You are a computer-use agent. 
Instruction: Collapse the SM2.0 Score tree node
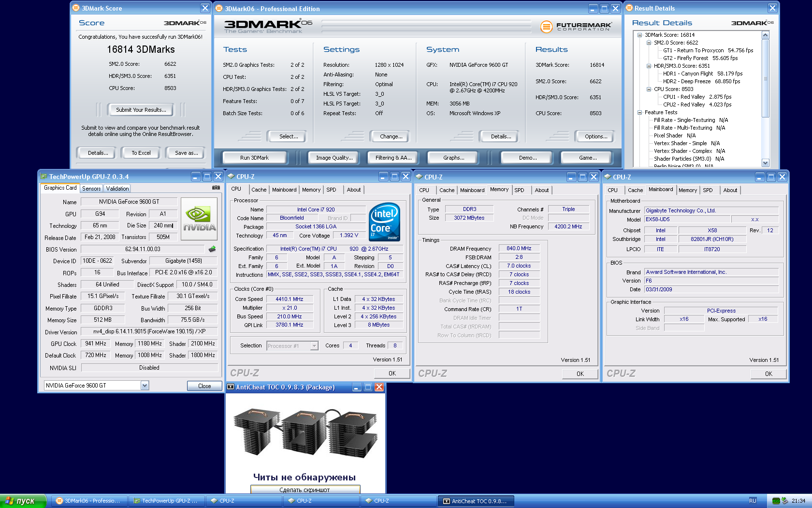(649, 43)
